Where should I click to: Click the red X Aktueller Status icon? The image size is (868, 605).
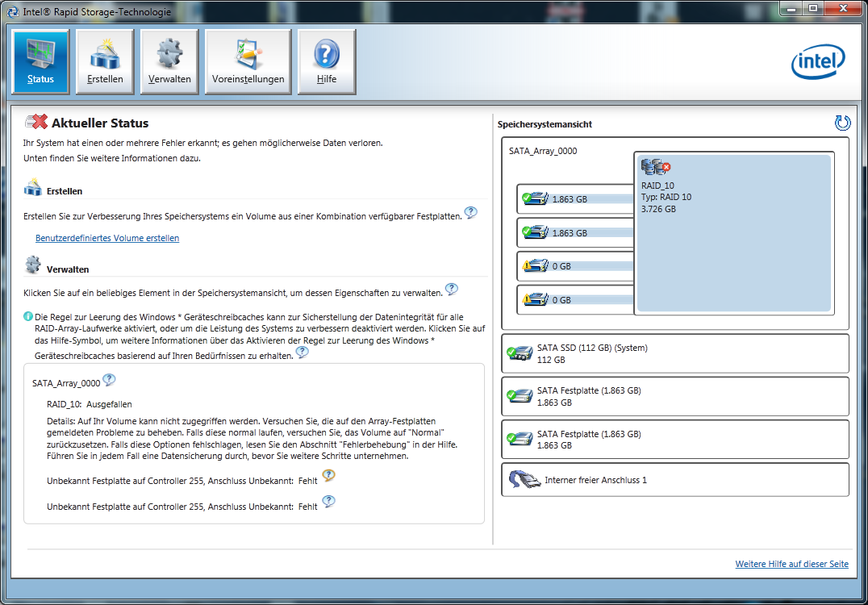pyautogui.click(x=36, y=122)
